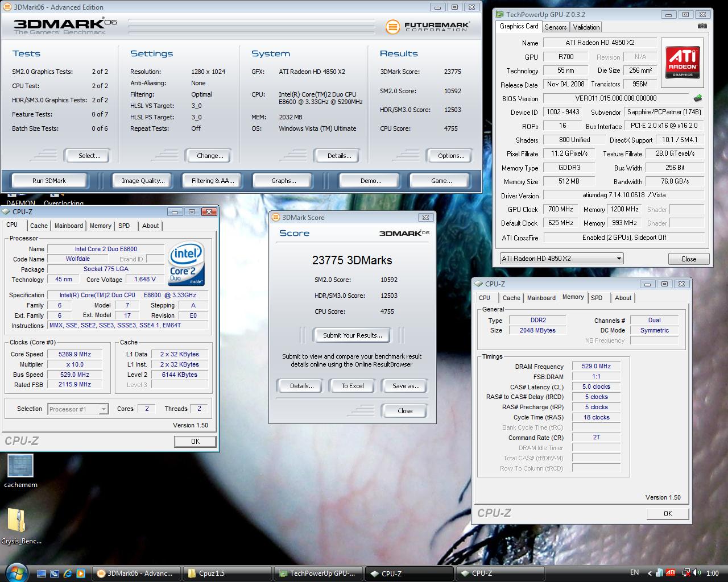Image resolution: width=728 pixels, height=582 pixels.
Task: Show hidden tray icons arrow
Action: pos(649,573)
